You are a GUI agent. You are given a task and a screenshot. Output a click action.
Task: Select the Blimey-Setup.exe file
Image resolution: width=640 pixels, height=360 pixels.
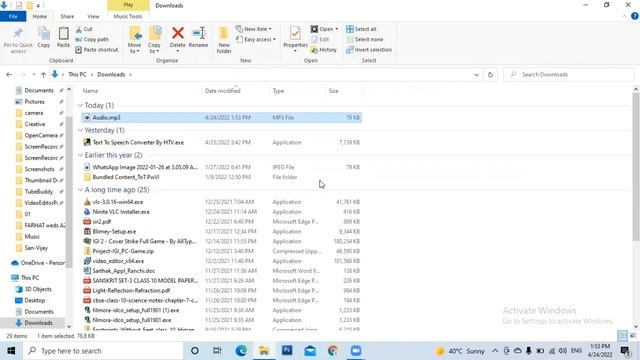pos(222,231)
